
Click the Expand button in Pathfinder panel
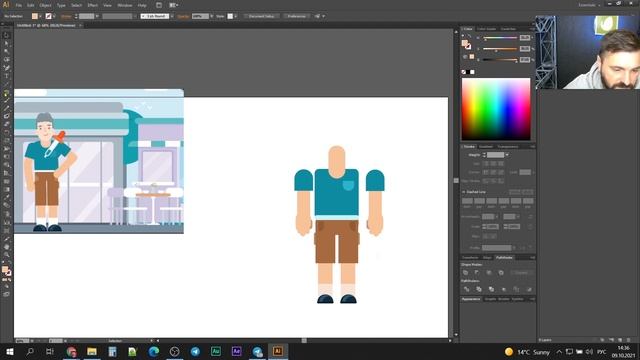pos(521,273)
